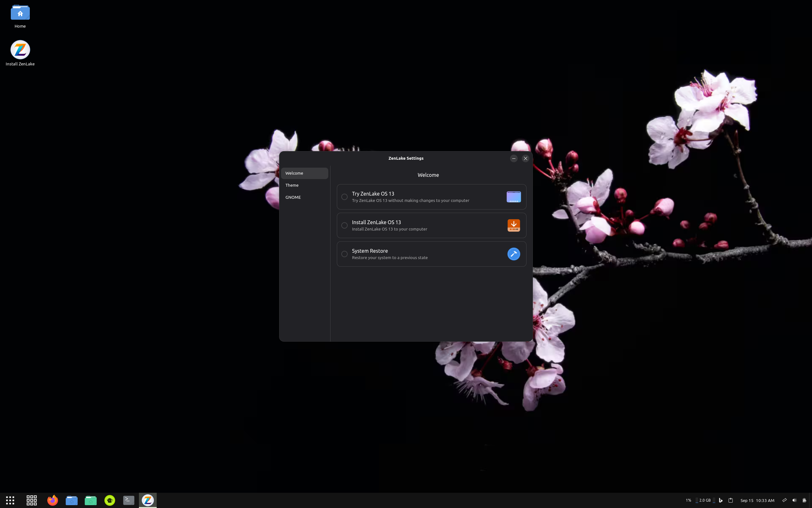812x508 pixels.
Task: Click the orange Install ZenLake download icon
Action: (x=514, y=225)
